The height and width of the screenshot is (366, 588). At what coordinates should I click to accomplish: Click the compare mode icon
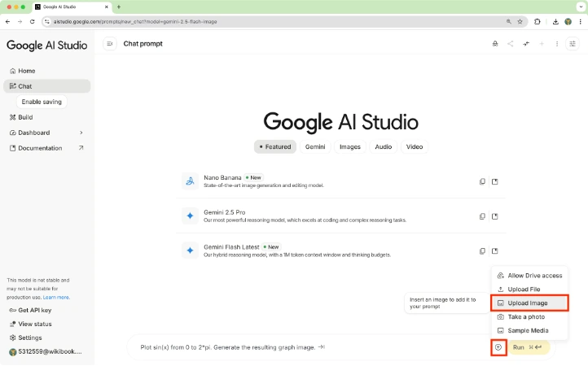[526, 44]
